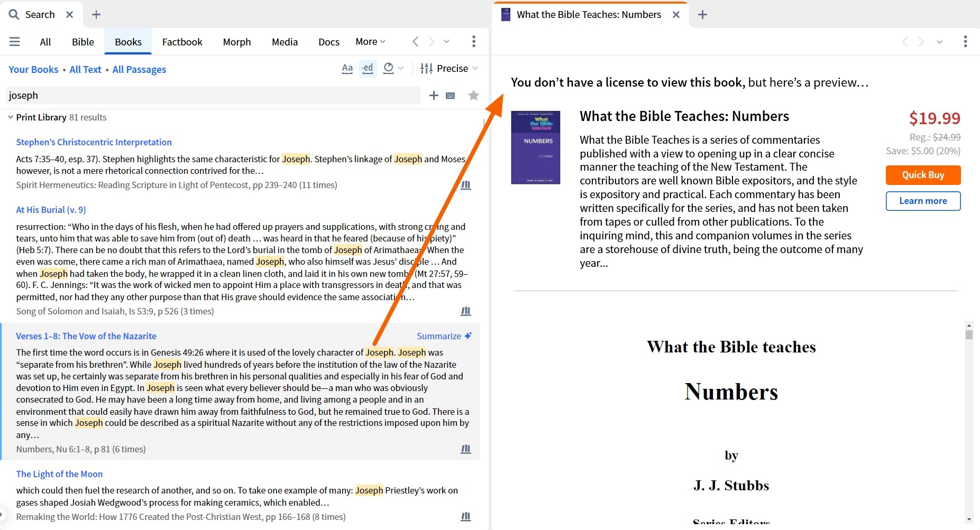Toggle the match all word forms (-ed) option

coord(368,68)
